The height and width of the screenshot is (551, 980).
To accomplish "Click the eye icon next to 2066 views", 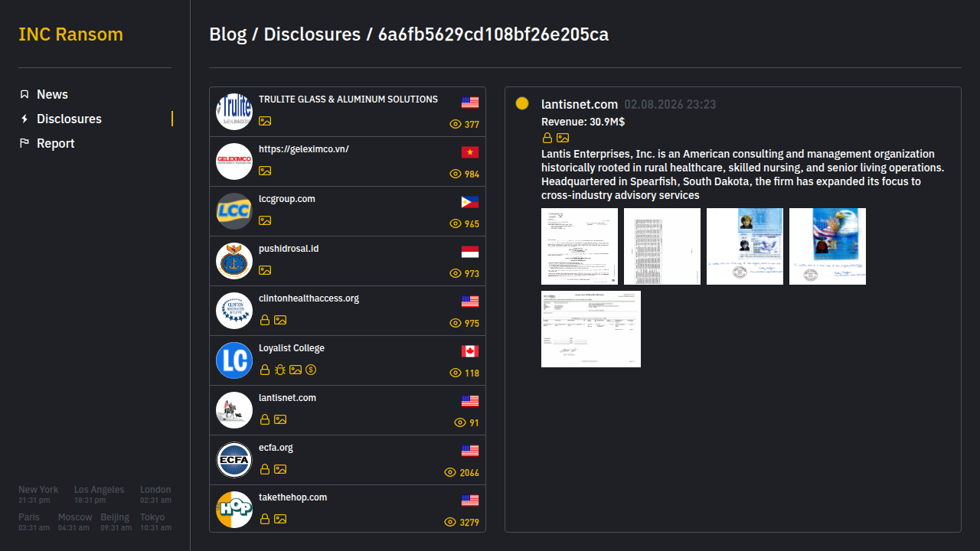I will [450, 472].
